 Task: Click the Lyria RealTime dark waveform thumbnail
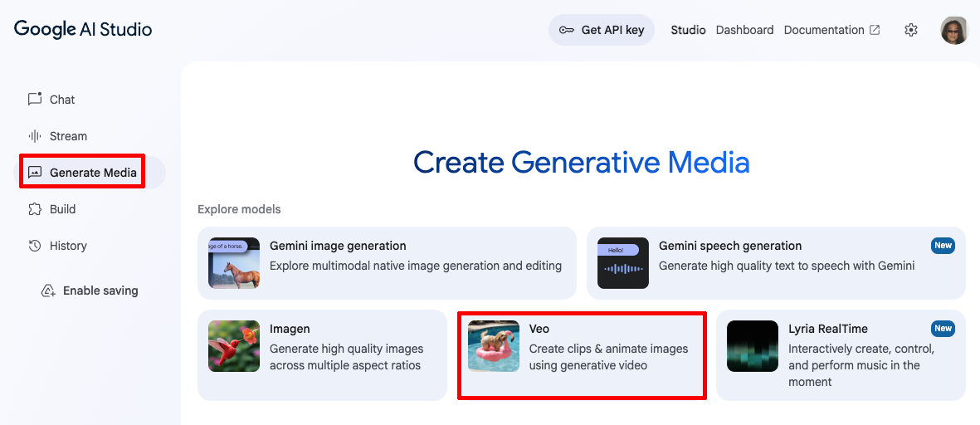click(x=753, y=346)
